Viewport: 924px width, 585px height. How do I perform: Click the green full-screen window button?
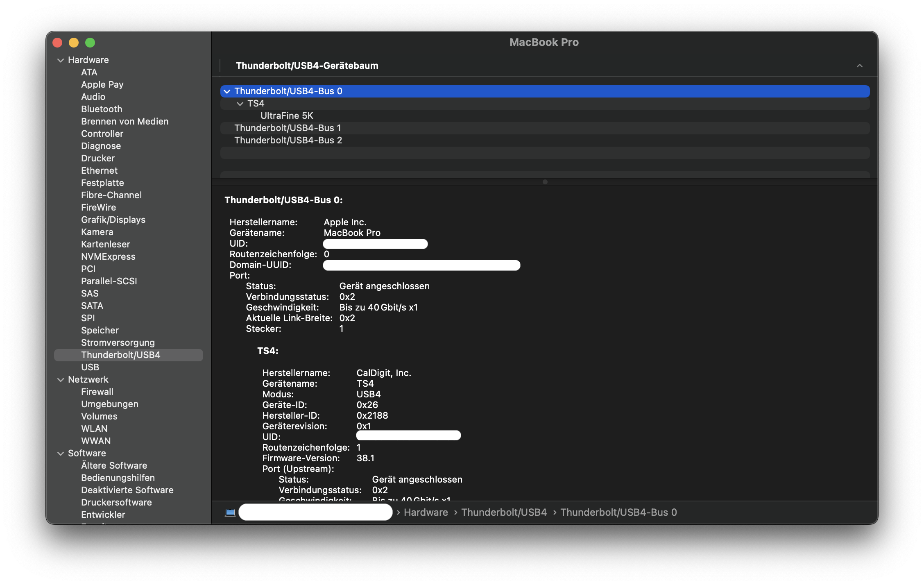pos(90,43)
